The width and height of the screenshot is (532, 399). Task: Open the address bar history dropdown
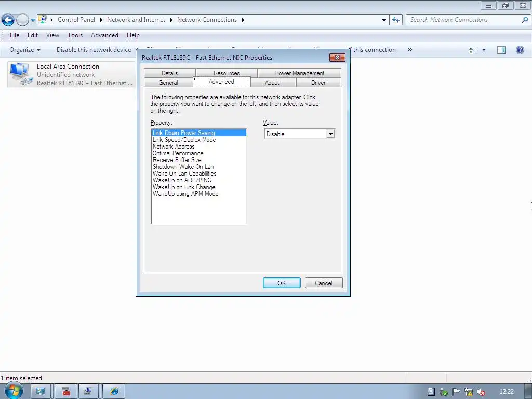pos(384,20)
